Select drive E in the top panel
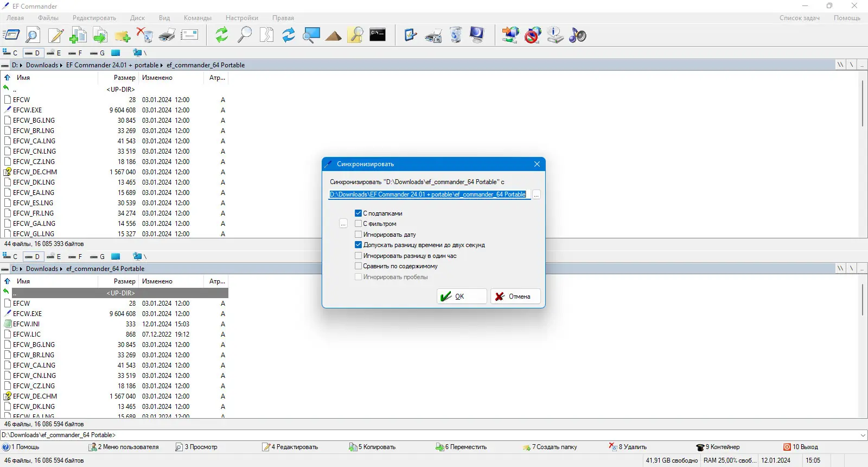 point(53,53)
